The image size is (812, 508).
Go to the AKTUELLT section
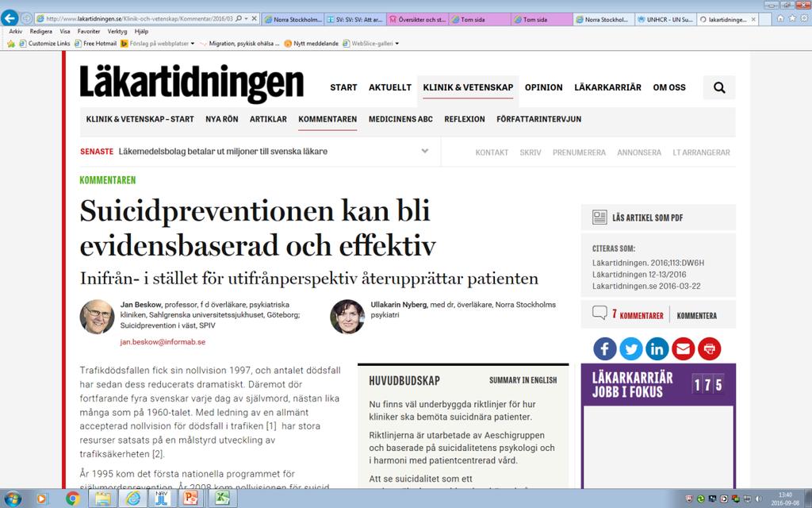click(x=390, y=87)
